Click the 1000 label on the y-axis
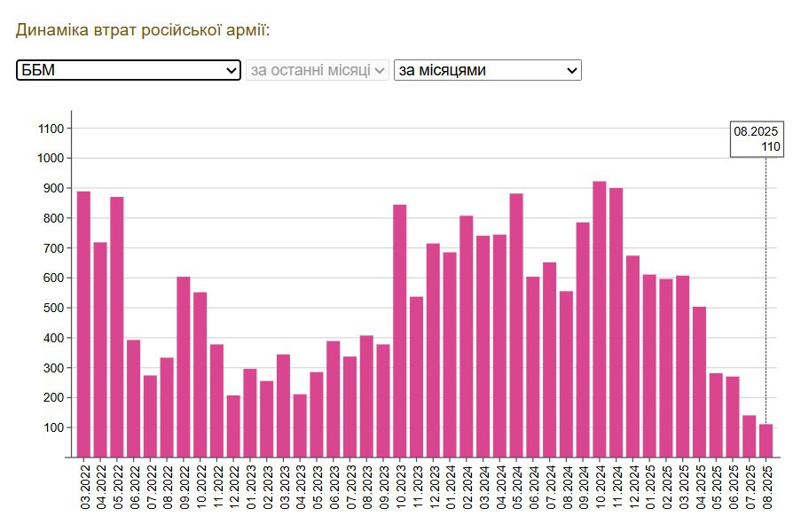This screenshot has height=532, width=801. 51,159
